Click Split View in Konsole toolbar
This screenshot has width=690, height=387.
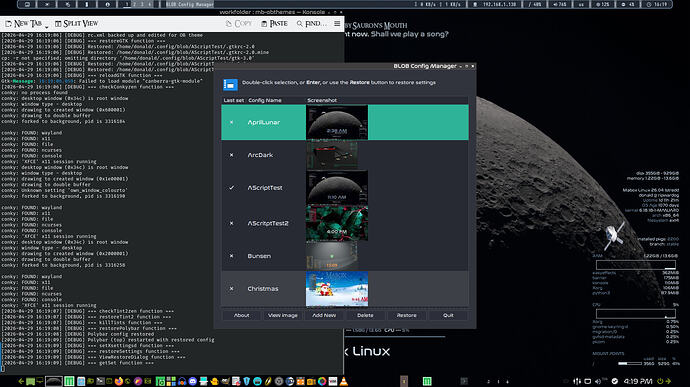(77, 23)
